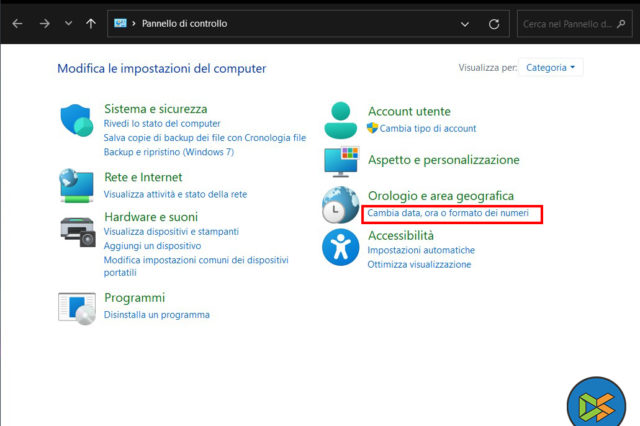Go up one level with up arrow

coord(91,24)
